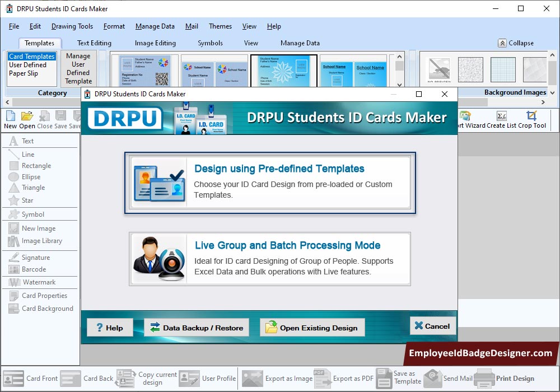Click Manage User Defined Template button
This screenshot has height=392, width=560.
tap(78, 68)
